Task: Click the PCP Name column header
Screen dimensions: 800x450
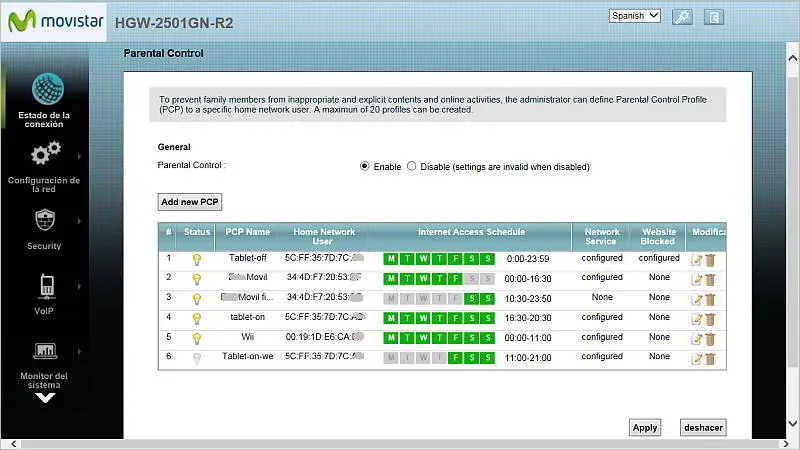Action: click(247, 232)
